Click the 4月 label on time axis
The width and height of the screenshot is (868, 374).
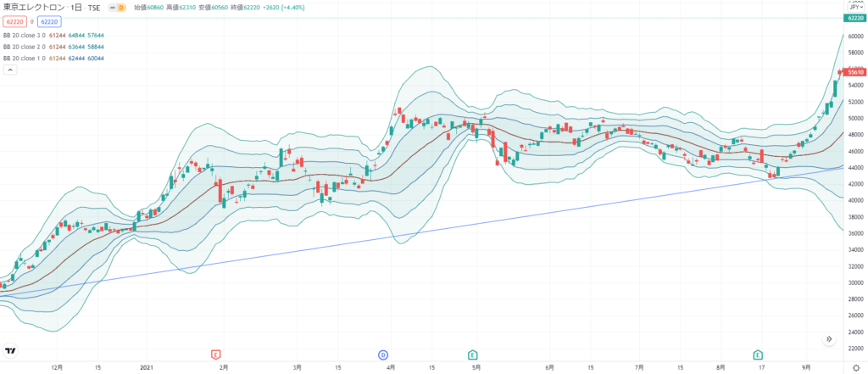click(390, 367)
